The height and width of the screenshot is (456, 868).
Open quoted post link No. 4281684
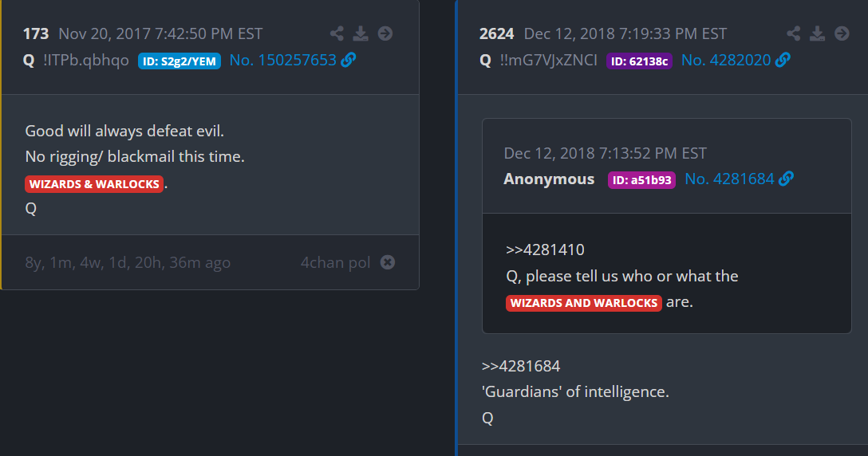pyautogui.click(x=729, y=179)
